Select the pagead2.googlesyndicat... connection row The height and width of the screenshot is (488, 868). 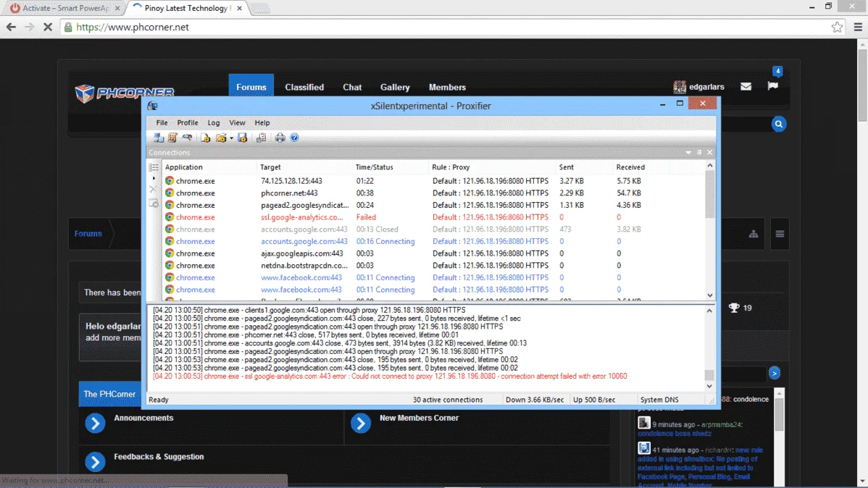point(433,206)
